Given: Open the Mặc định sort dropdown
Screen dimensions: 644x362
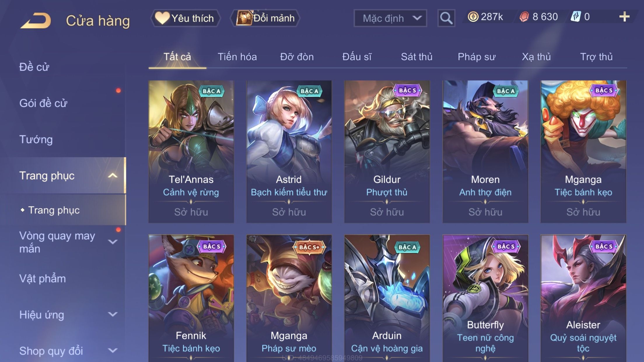Looking at the screenshot, I should [390, 18].
